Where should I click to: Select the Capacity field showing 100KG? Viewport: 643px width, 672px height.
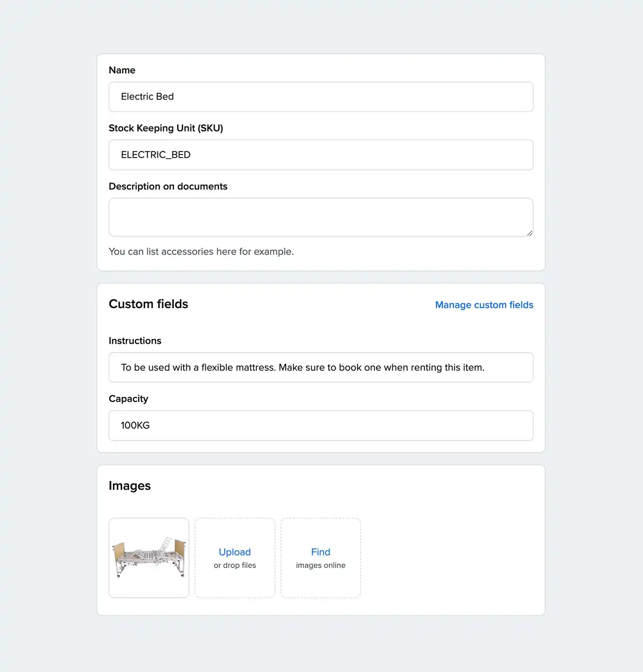tap(321, 425)
